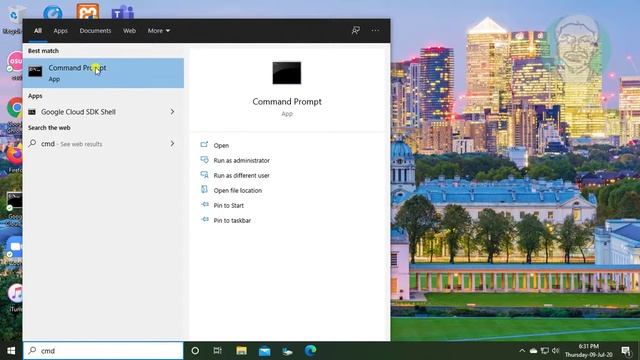Image resolution: width=640 pixels, height=360 pixels.
Task: Open the Action Center notifications icon
Action: (626, 351)
